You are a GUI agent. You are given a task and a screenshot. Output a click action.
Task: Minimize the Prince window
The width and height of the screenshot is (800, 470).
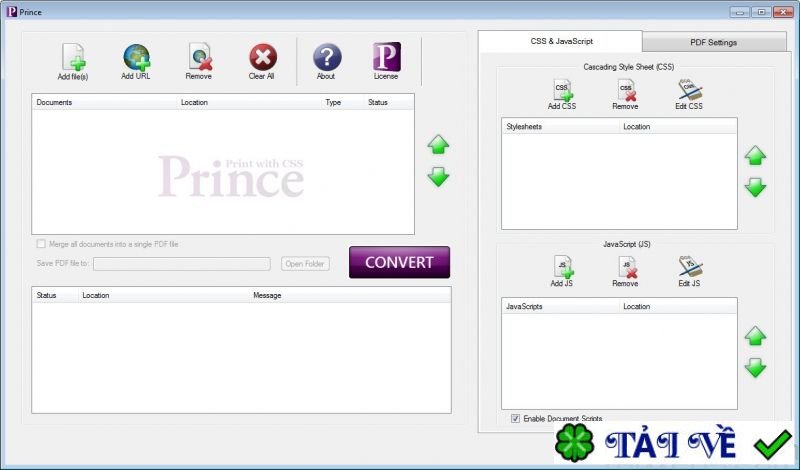[x=740, y=12]
